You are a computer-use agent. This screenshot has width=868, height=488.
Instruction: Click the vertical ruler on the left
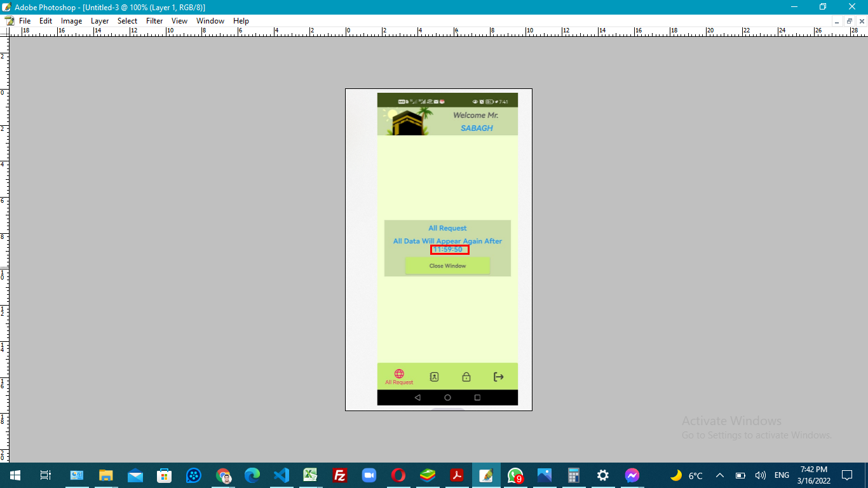(x=4, y=249)
